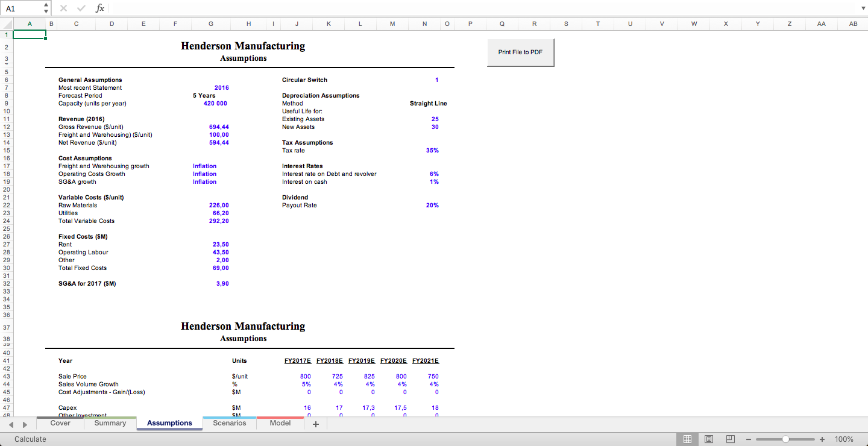Select the Tax rate 35% cell
This screenshot has width=868, height=446.
[432, 151]
